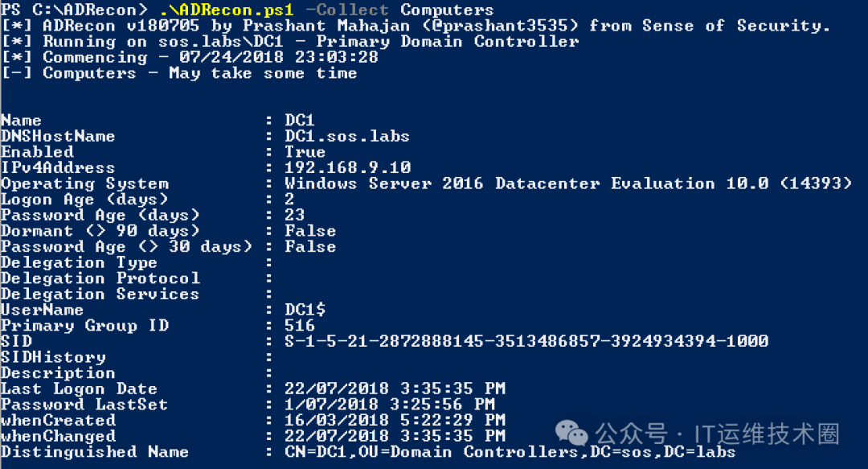Click the SID value string

[526, 341]
